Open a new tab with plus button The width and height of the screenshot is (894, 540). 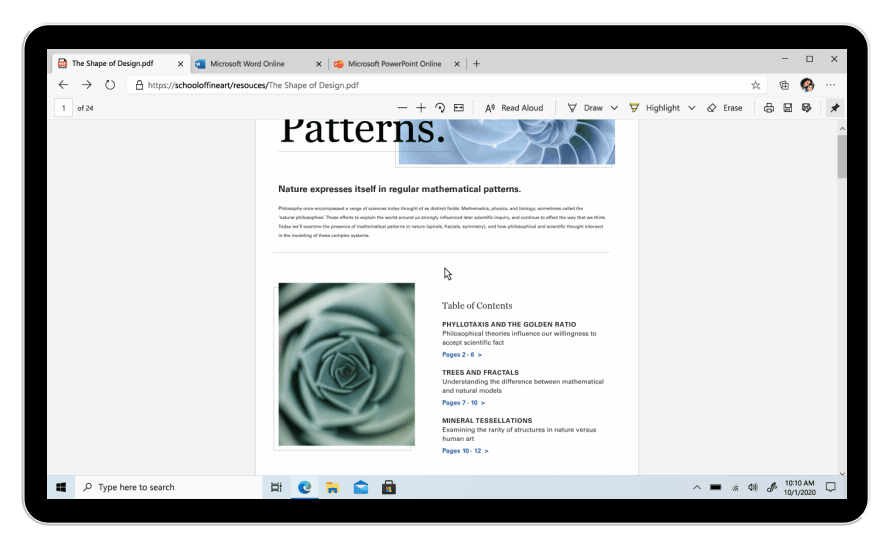point(477,64)
